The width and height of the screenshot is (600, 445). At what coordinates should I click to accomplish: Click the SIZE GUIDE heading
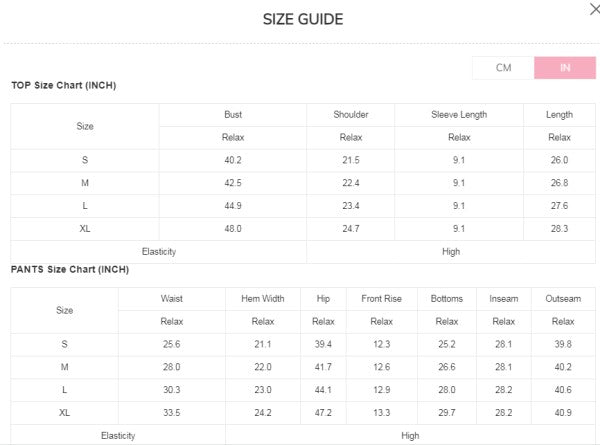pyautogui.click(x=303, y=19)
